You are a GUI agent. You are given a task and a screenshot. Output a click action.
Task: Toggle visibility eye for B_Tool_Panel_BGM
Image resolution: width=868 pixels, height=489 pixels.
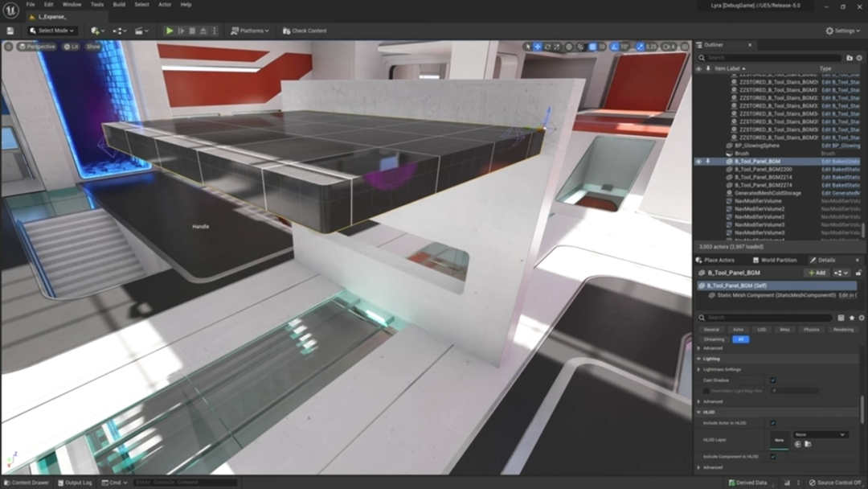[x=698, y=161]
